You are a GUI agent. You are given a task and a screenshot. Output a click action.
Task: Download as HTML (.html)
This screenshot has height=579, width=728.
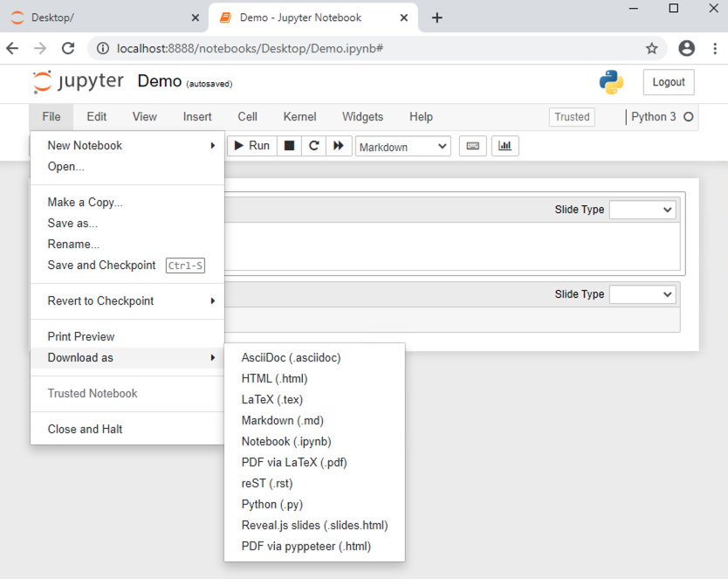pos(314,379)
